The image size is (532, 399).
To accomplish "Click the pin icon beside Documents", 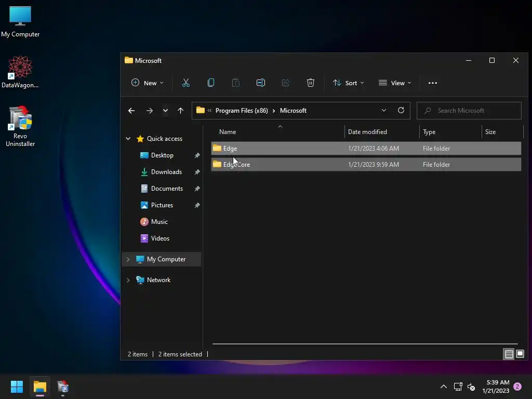I will (197, 189).
